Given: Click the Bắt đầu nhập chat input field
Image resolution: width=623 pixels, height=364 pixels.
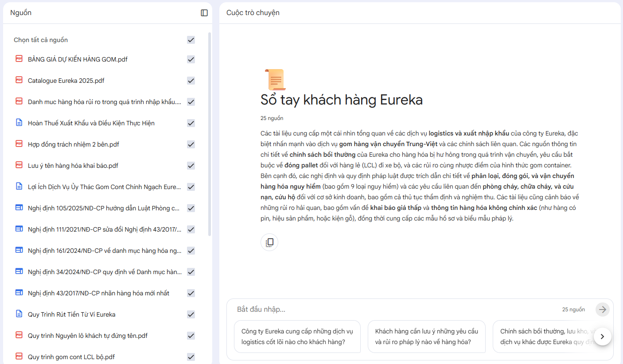Looking at the screenshot, I should (394, 309).
